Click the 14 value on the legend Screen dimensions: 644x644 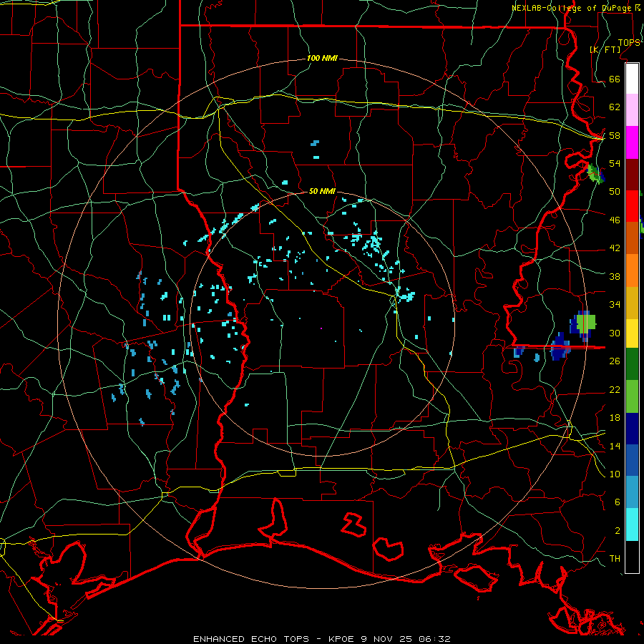[615, 446]
